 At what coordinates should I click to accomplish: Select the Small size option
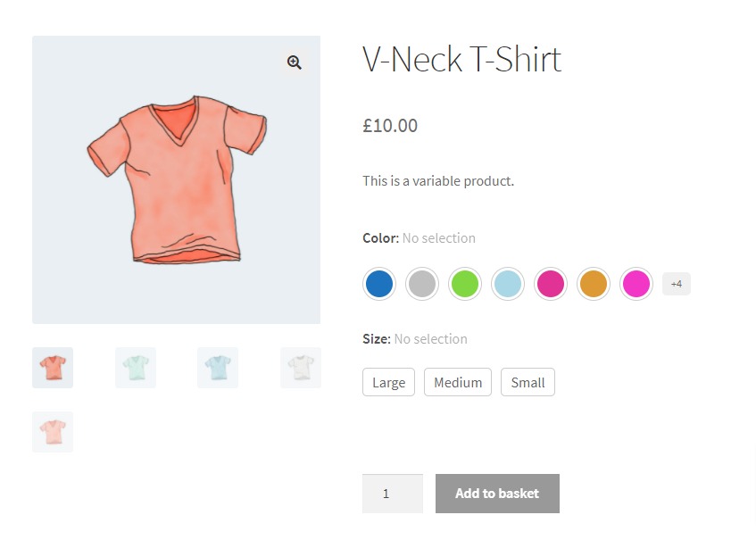tap(528, 382)
